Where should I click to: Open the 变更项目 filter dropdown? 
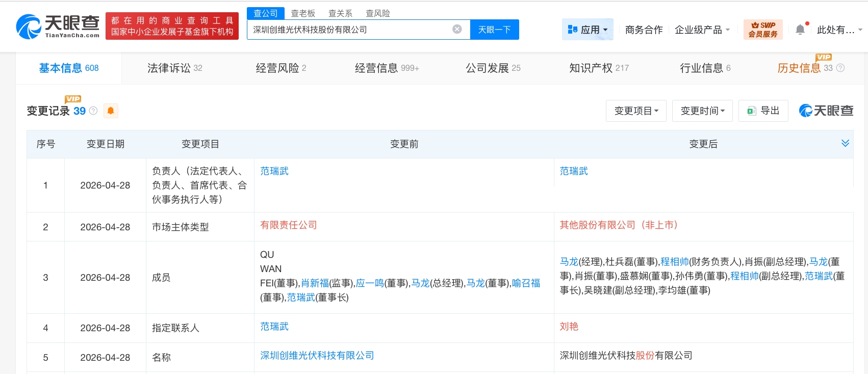(x=636, y=111)
